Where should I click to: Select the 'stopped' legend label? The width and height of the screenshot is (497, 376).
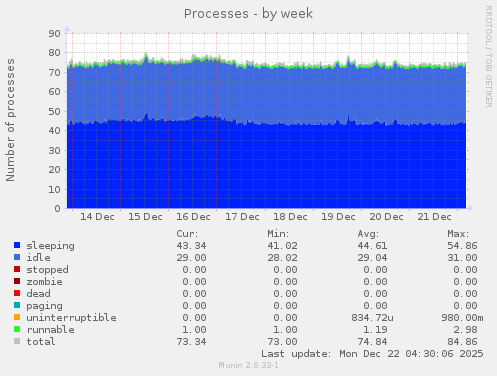click(x=48, y=270)
